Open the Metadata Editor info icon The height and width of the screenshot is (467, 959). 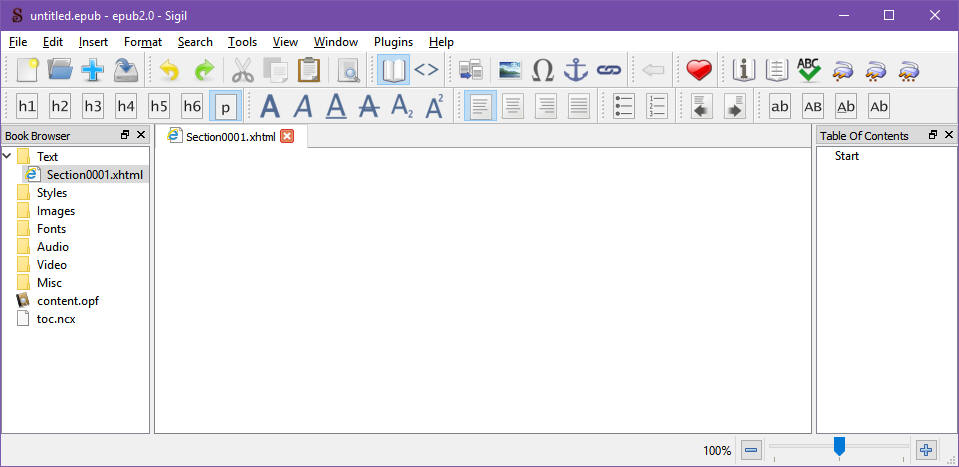click(743, 70)
